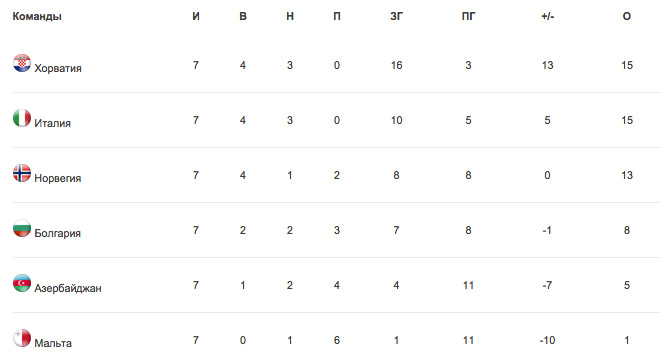Image resolution: width=660 pixels, height=361 pixels.
Task: Click the +/- goal difference header
Action: pos(548,16)
